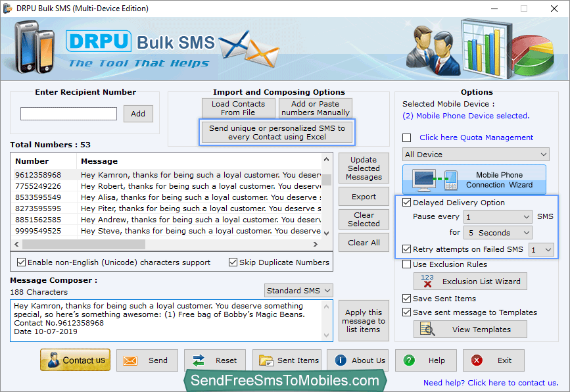Click the Send envelope icon
Viewport: 570px width, 392px height.
130,360
